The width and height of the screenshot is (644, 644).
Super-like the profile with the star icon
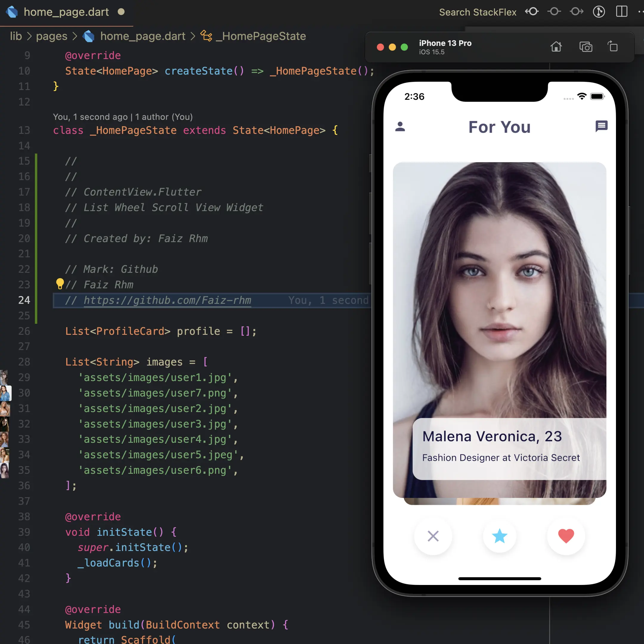(499, 536)
